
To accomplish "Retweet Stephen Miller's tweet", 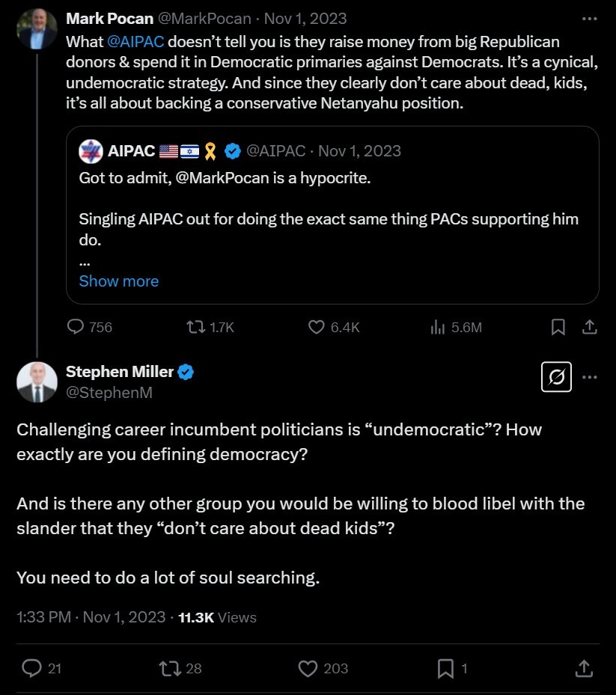I will (x=169, y=668).
